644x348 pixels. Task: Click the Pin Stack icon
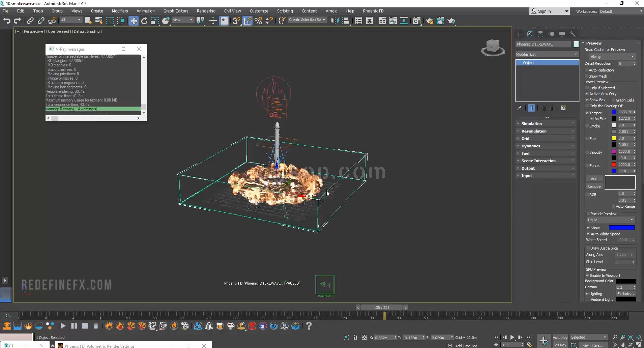point(519,108)
